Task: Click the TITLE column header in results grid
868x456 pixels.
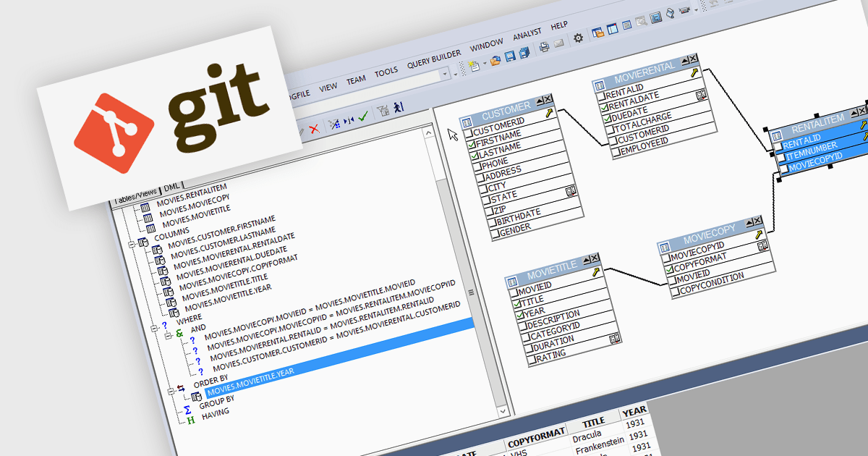Action: coord(593,422)
